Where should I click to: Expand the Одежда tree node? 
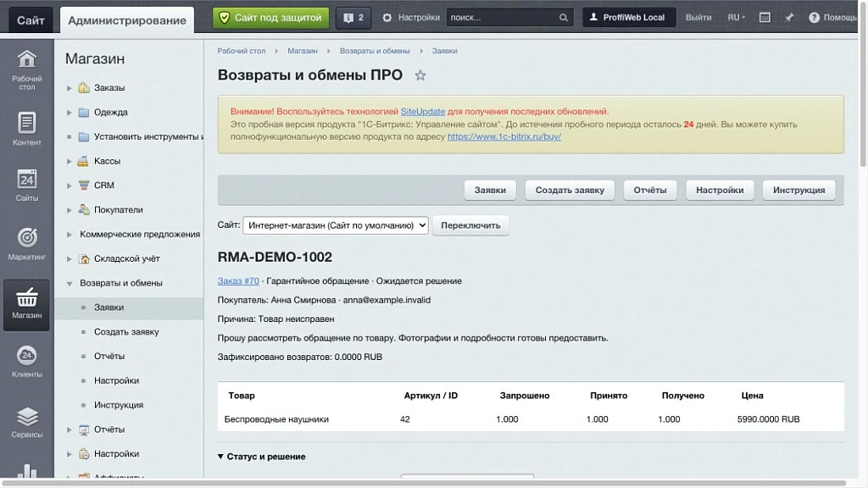70,113
